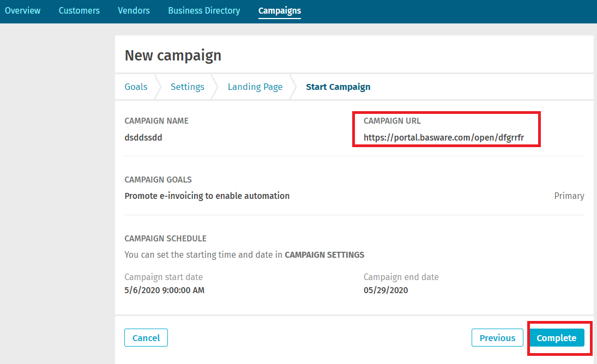The image size is (597, 364).
Task: Open the Business Directory tab
Action: click(204, 11)
